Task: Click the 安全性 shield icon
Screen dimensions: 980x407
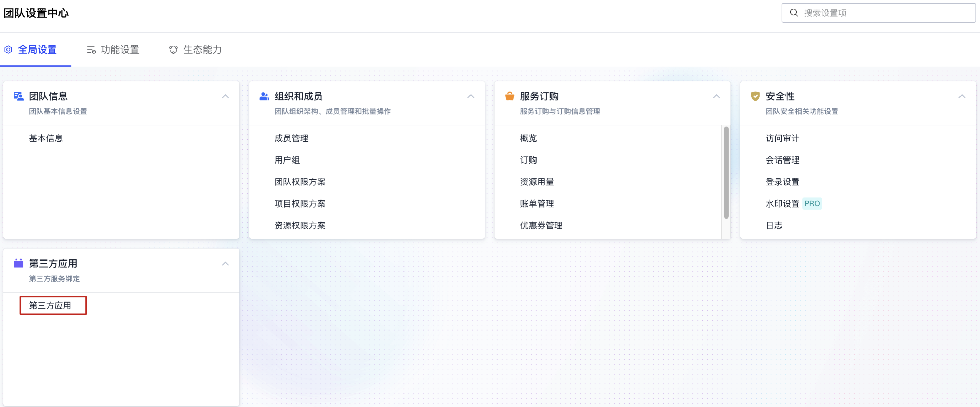Action: tap(755, 96)
